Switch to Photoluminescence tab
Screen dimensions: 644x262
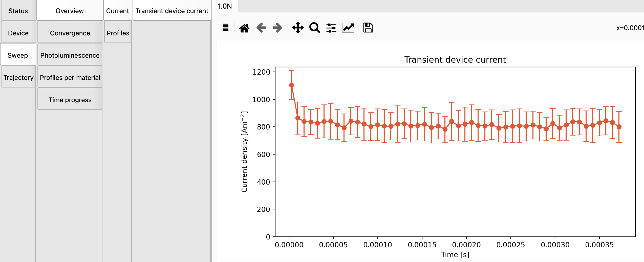[70, 55]
